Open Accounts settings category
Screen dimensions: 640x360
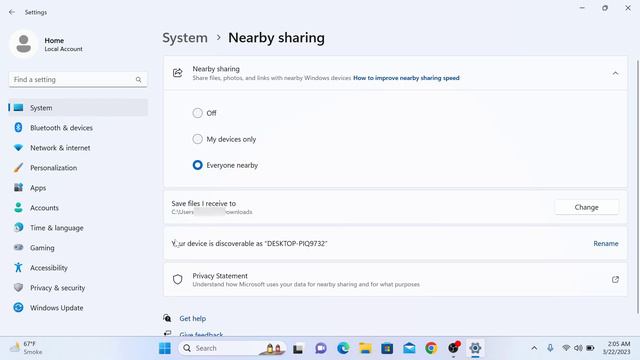point(78,208)
